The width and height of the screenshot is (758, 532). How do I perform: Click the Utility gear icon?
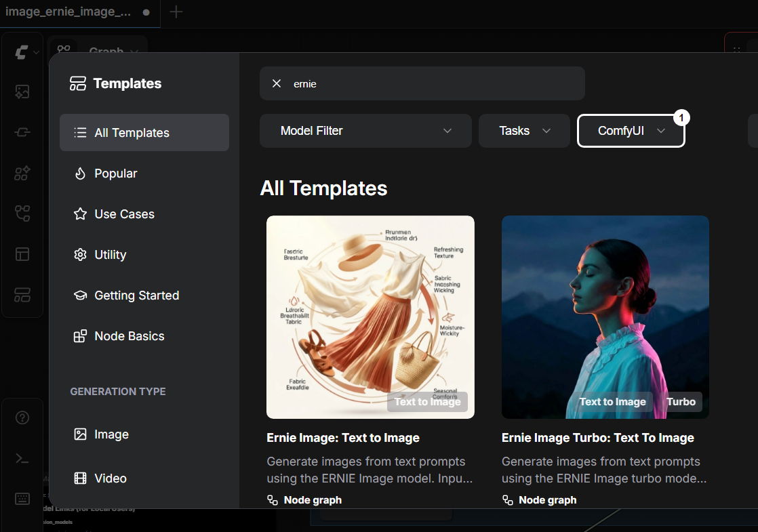coord(80,254)
